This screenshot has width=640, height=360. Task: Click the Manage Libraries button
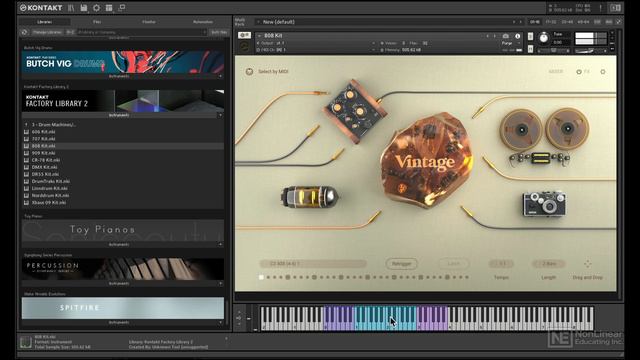[47, 32]
